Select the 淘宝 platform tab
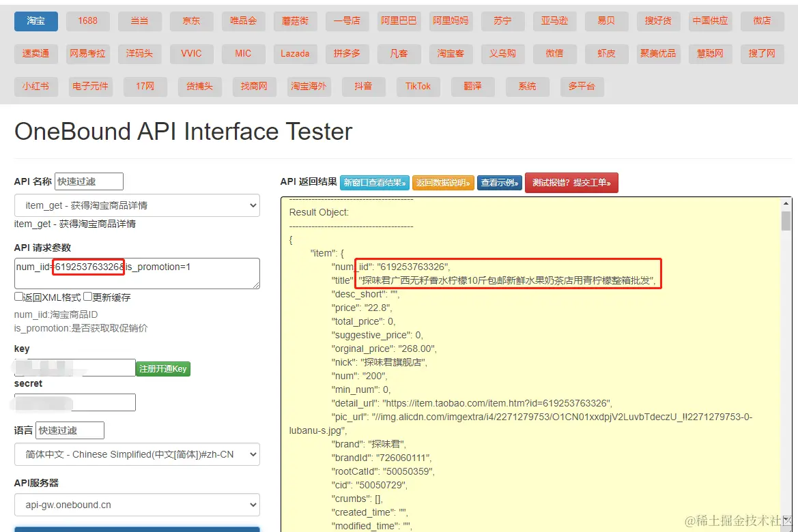The height and width of the screenshot is (532, 798). [x=35, y=21]
